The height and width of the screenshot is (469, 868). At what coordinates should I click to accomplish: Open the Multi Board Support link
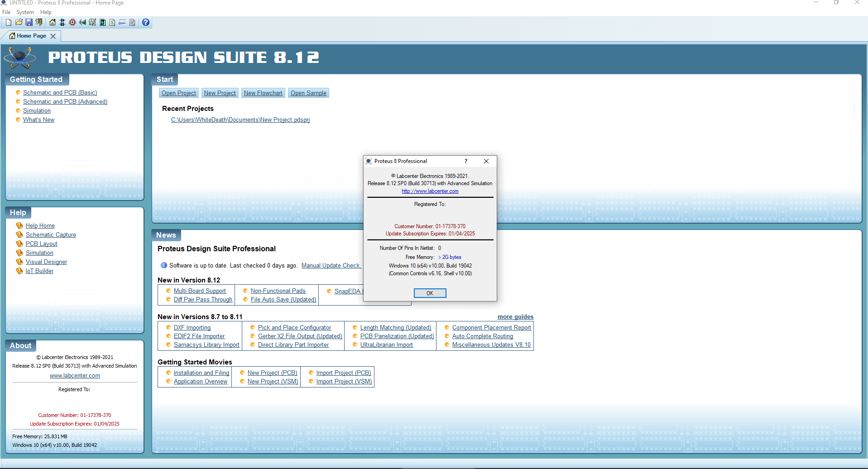click(x=200, y=291)
